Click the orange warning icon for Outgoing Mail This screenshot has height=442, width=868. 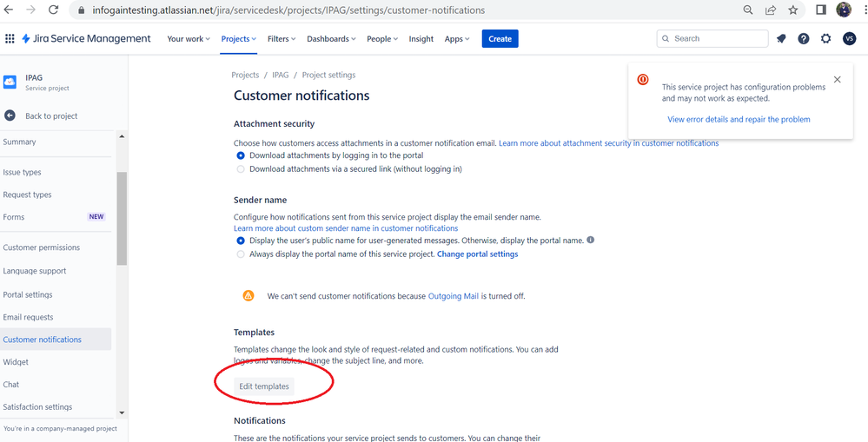point(248,295)
